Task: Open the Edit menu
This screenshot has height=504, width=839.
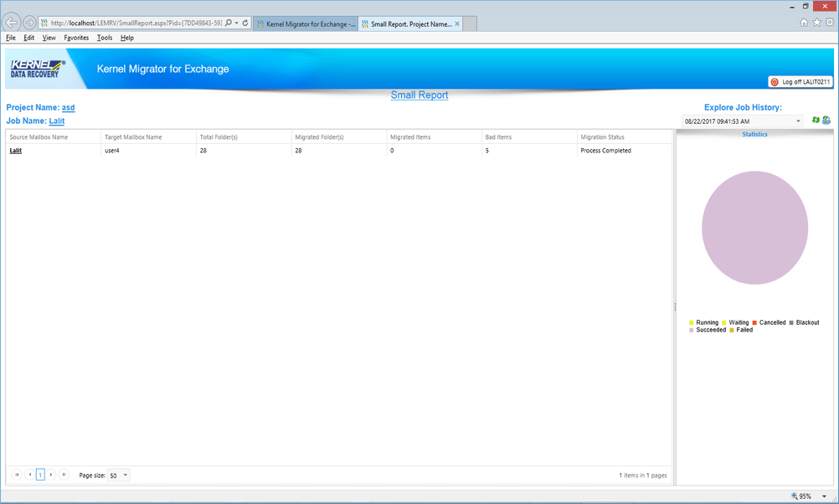Action: tap(29, 38)
